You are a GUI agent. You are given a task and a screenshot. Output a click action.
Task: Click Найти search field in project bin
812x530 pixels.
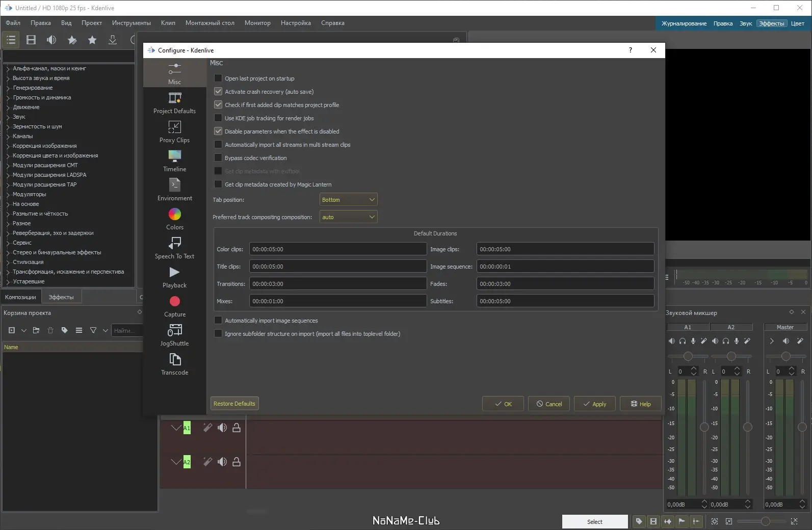point(126,331)
